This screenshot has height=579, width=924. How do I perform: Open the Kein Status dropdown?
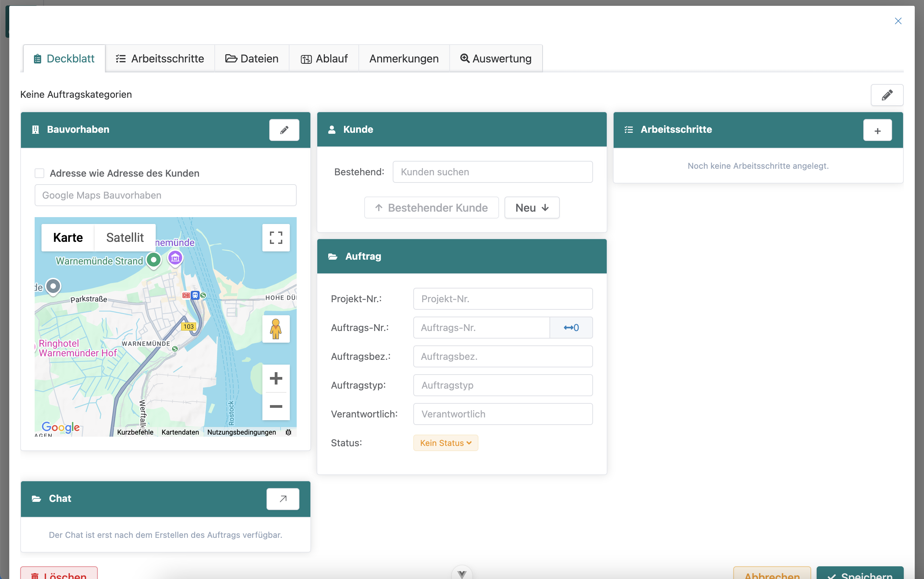click(x=445, y=443)
